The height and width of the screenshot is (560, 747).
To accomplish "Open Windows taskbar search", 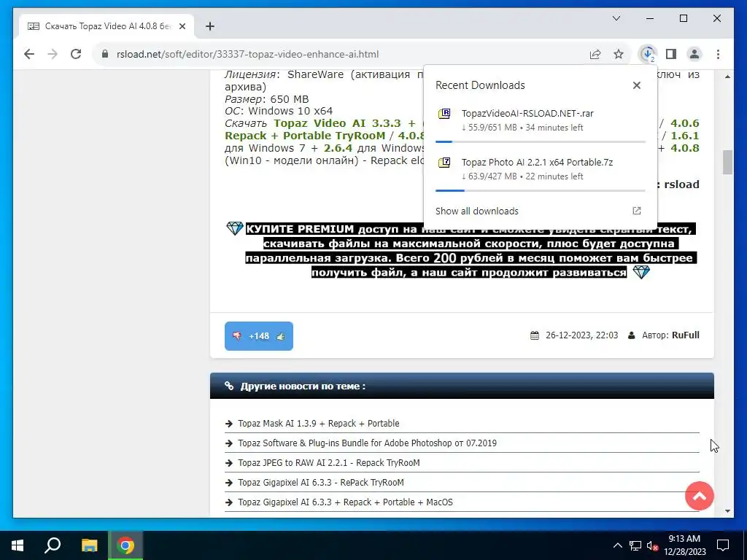I will point(53,545).
